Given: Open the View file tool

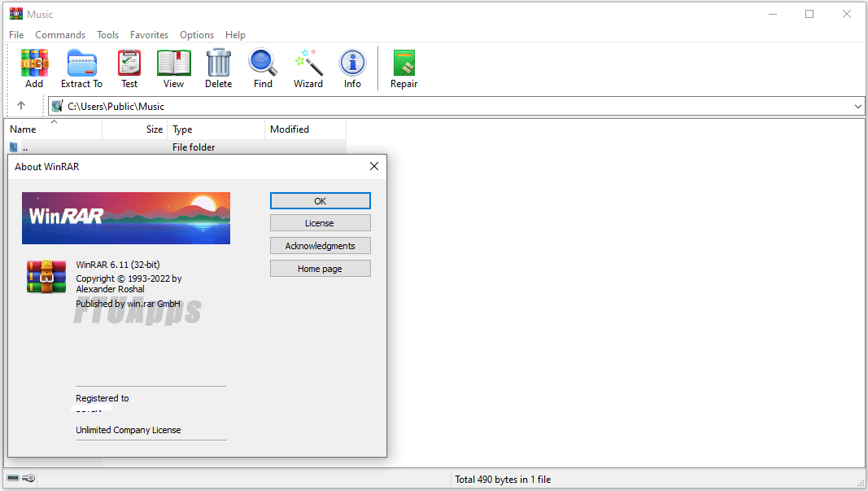Looking at the screenshot, I should tap(173, 68).
